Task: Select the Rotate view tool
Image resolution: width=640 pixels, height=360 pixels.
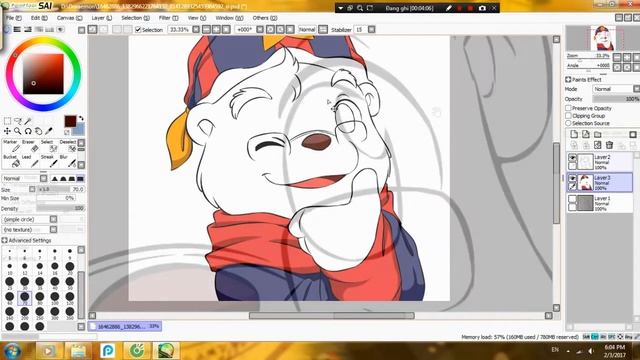Action: coord(28,131)
